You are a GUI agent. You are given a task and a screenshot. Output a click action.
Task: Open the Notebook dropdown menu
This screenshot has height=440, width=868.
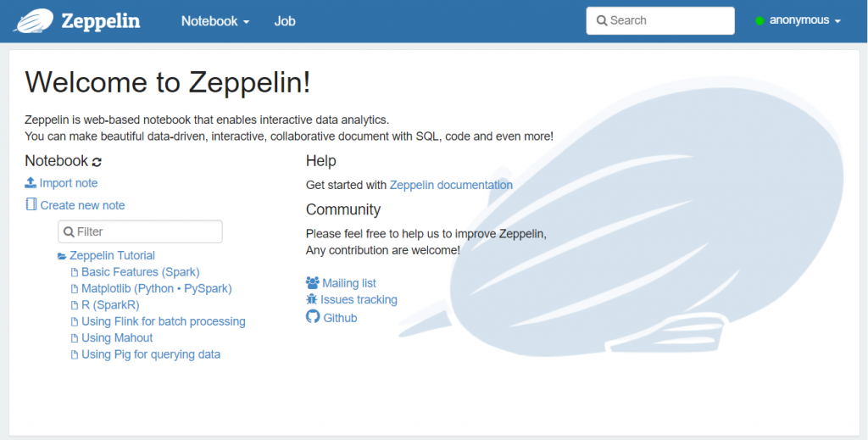(215, 21)
